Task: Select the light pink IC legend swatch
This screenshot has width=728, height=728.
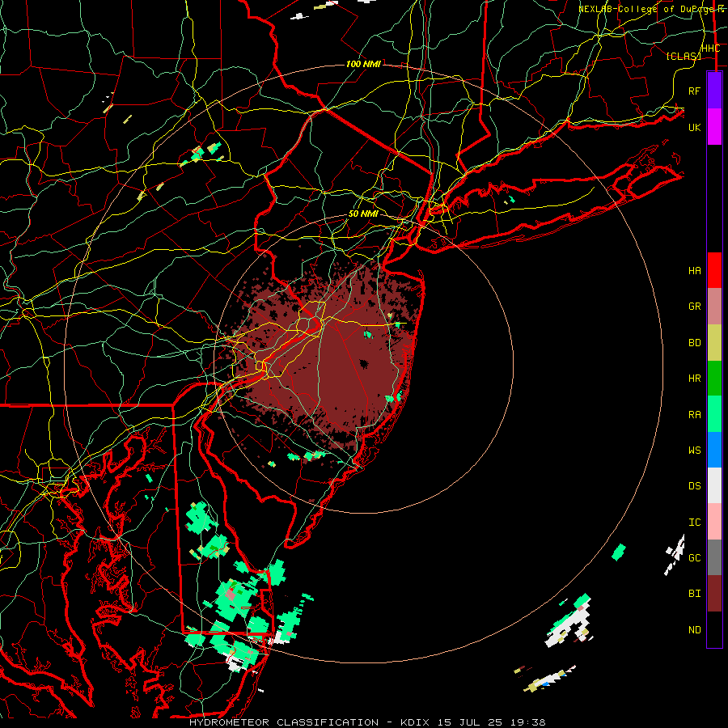Action: (714, 522)
